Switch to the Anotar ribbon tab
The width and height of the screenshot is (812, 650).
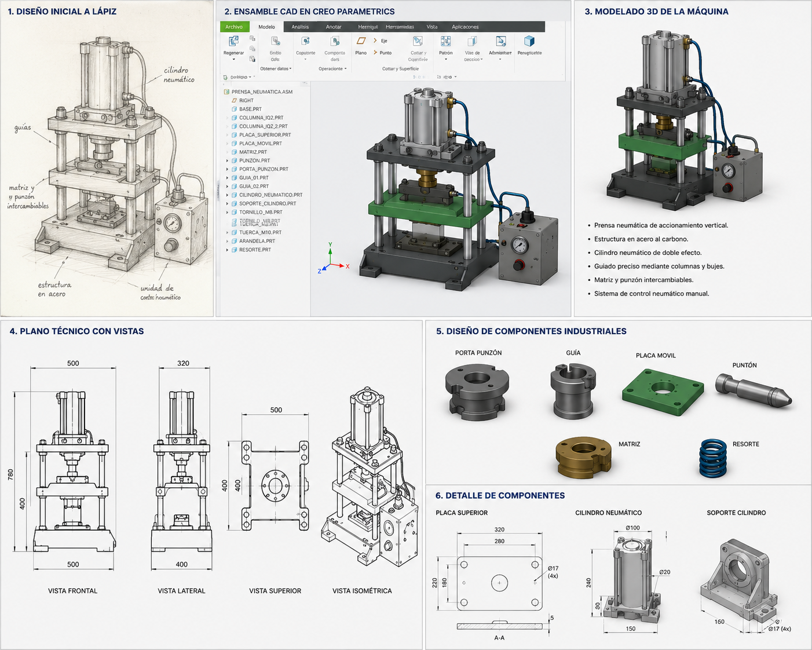[x=334, y=27]
